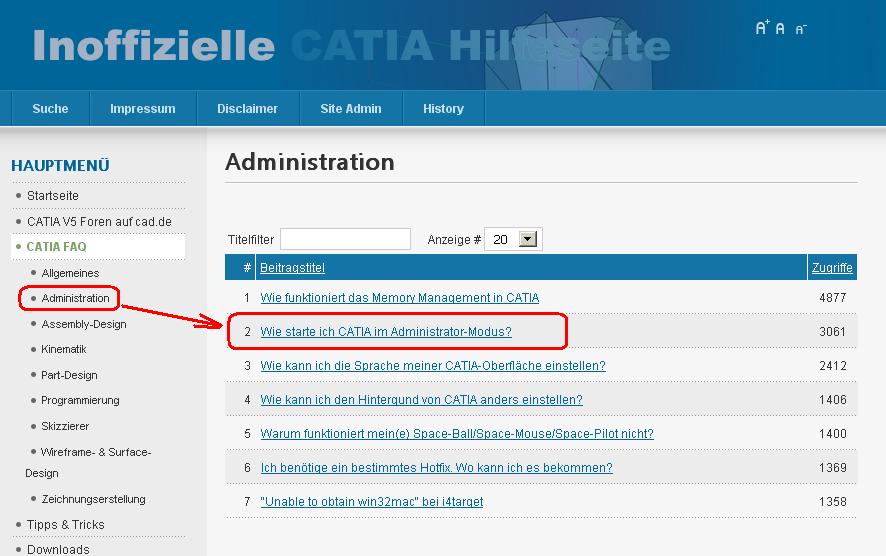The height and width of the screenshot is (556, 886).
Task: Open CATIA V5 Foren auf cad.de
Action: pos(99,221)
